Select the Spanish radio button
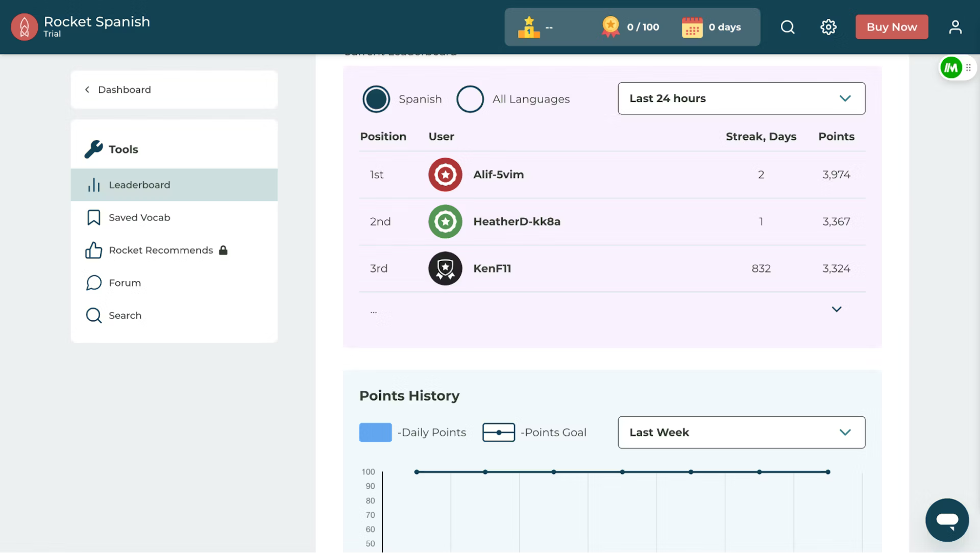 [376, 99]
